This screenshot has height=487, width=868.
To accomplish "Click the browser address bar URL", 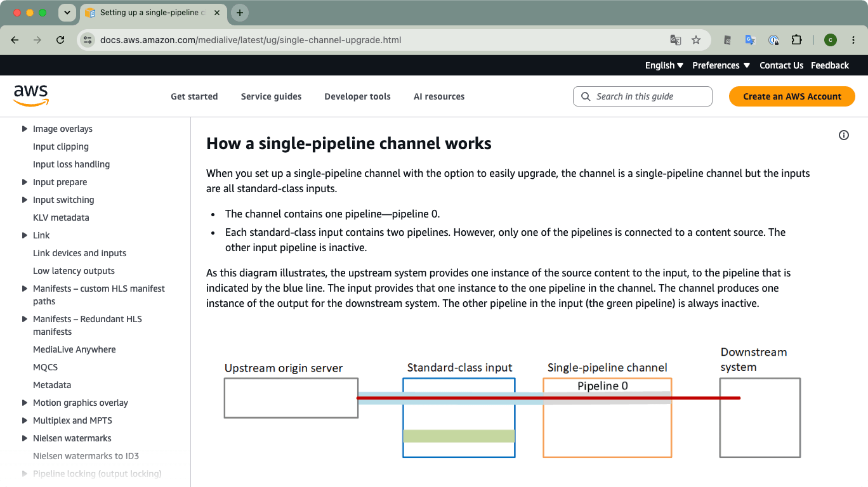I will click(251, 40).
